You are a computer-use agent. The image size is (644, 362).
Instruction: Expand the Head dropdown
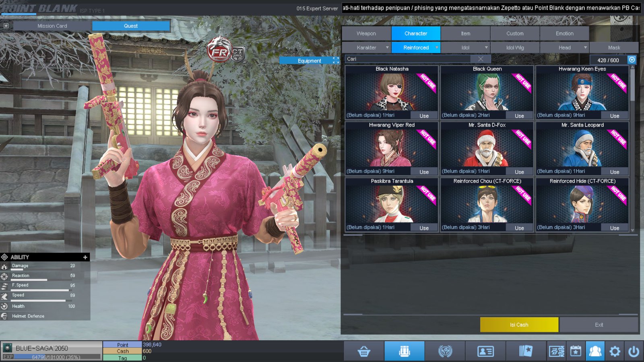coord(585,47)
